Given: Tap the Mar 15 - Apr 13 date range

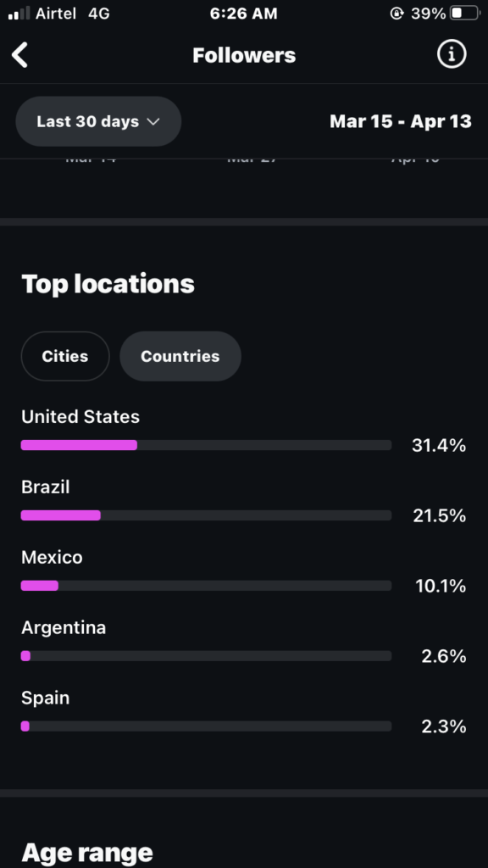Looking at the screenshot, I should (x=401, y=121).
